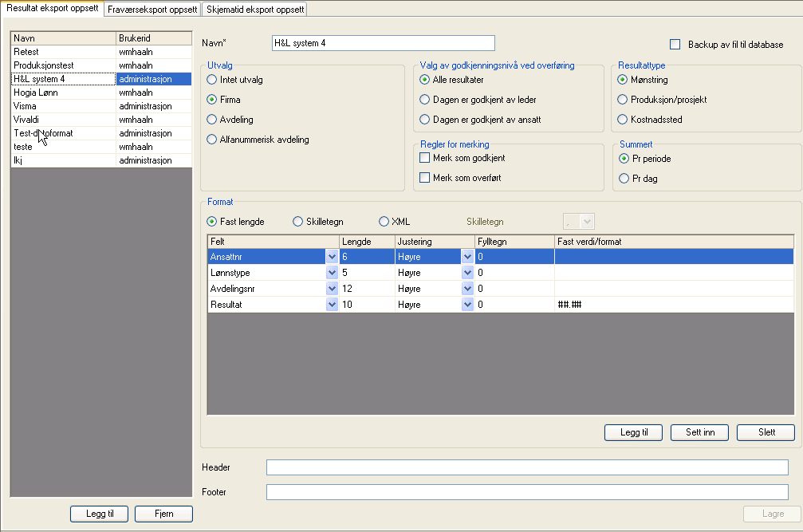803x532 pixels.
Task: Click the ##.## format cell
Action: 674,304
